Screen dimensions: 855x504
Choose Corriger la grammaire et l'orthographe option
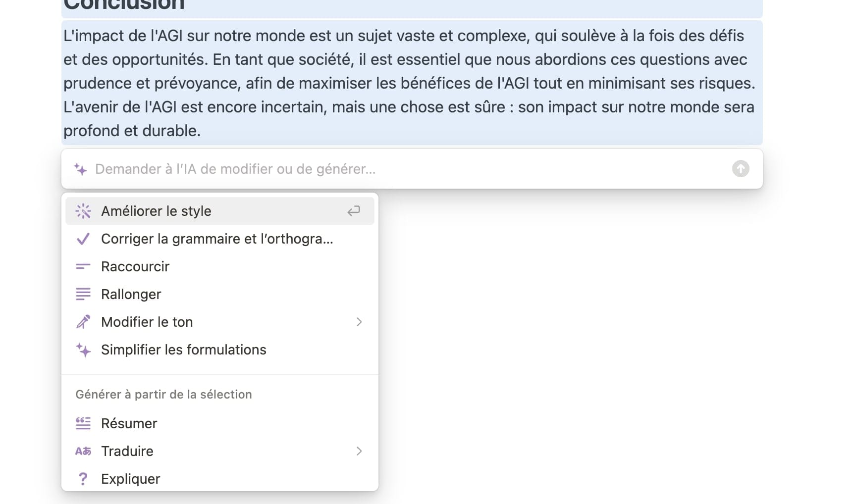[x=220, y=239]
